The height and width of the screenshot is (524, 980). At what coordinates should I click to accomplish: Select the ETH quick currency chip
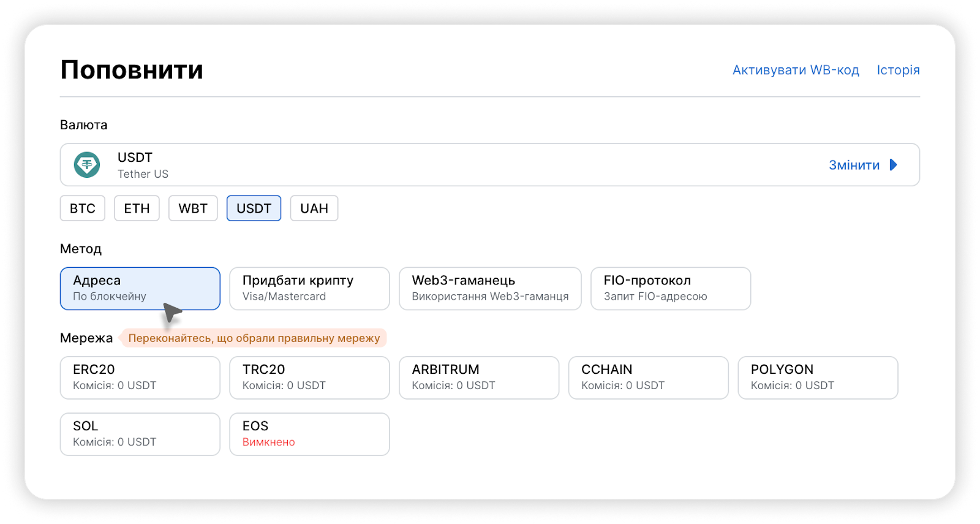click(x=137, y=208)
